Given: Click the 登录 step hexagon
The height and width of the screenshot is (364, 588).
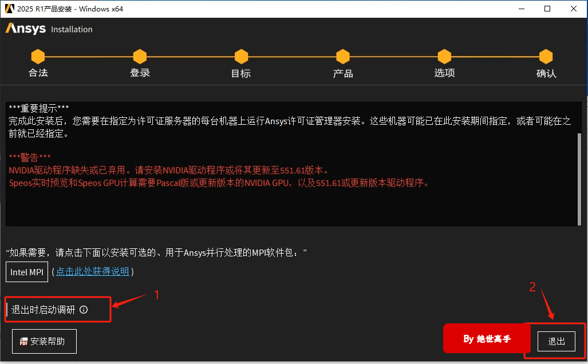Looking at the screenshot, I should tap(140, 57).
